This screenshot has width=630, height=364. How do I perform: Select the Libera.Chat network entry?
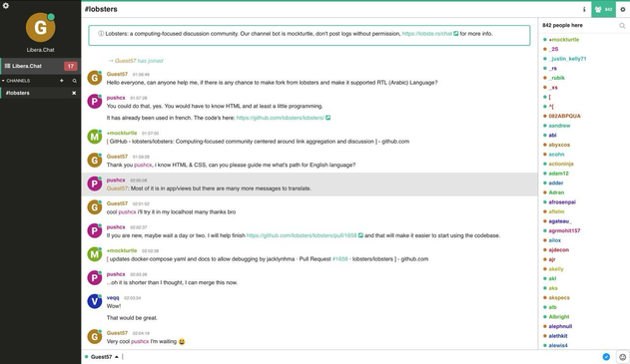click(x=27, y=66)
